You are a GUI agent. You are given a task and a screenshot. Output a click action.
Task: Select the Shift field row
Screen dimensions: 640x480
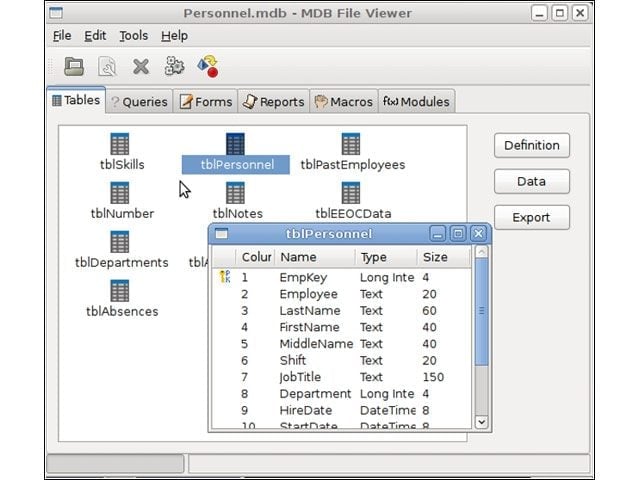coord(342,361)
